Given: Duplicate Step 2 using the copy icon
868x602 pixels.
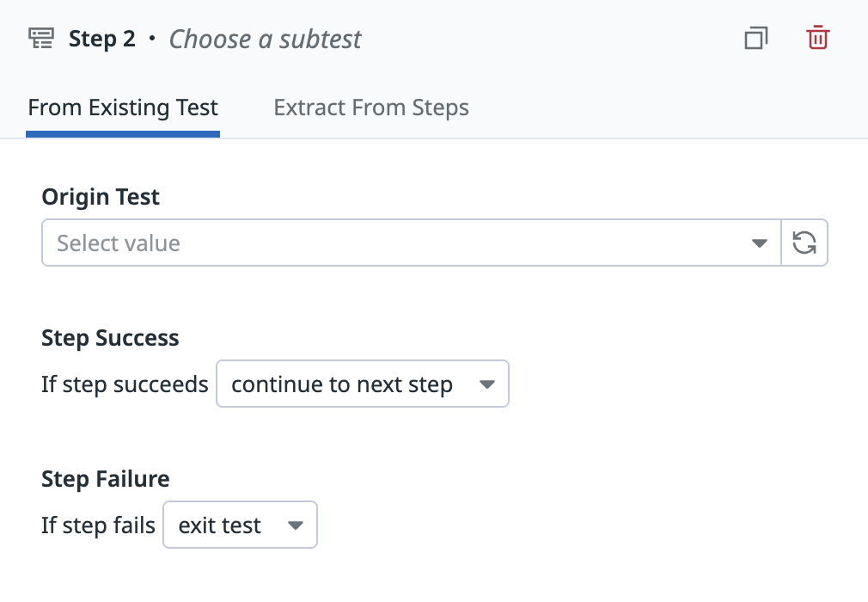Looking at the screenshot, I should 755,38.
